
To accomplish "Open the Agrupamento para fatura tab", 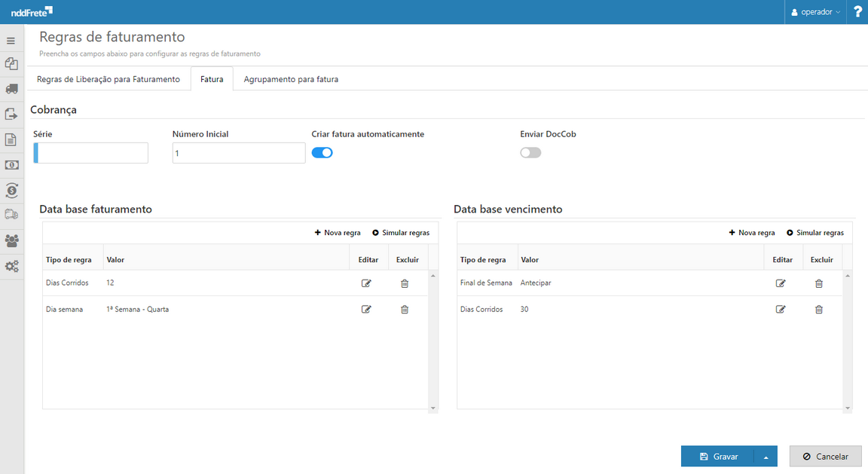I will click(291, 79).
